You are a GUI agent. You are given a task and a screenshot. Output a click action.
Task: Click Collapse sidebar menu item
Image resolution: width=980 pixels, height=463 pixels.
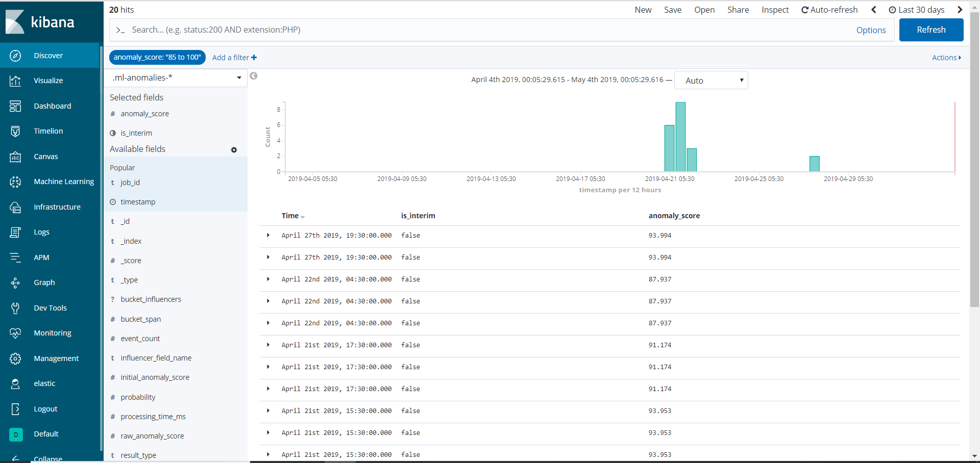click(48, 459)
